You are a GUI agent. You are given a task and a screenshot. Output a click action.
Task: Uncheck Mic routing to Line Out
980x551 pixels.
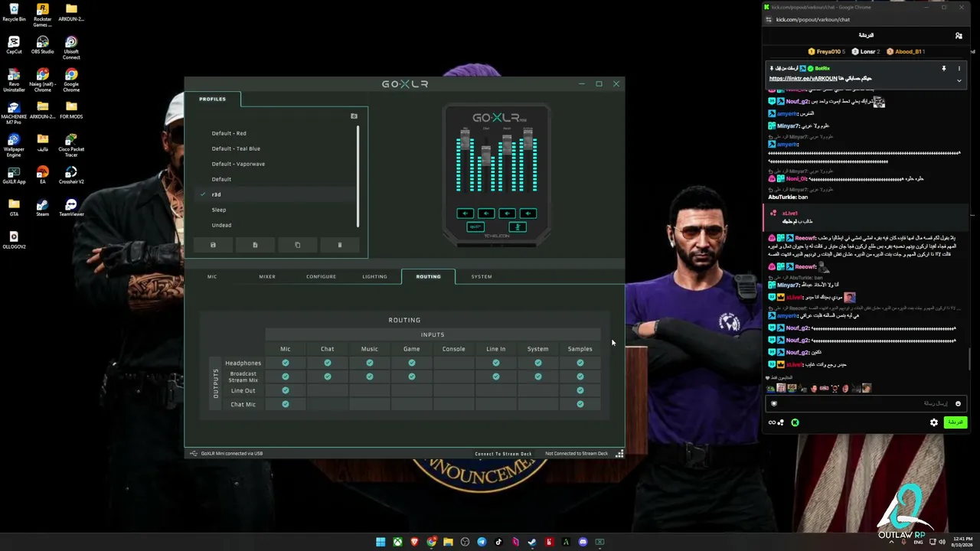pyautogui.click(x=286, y=390)
